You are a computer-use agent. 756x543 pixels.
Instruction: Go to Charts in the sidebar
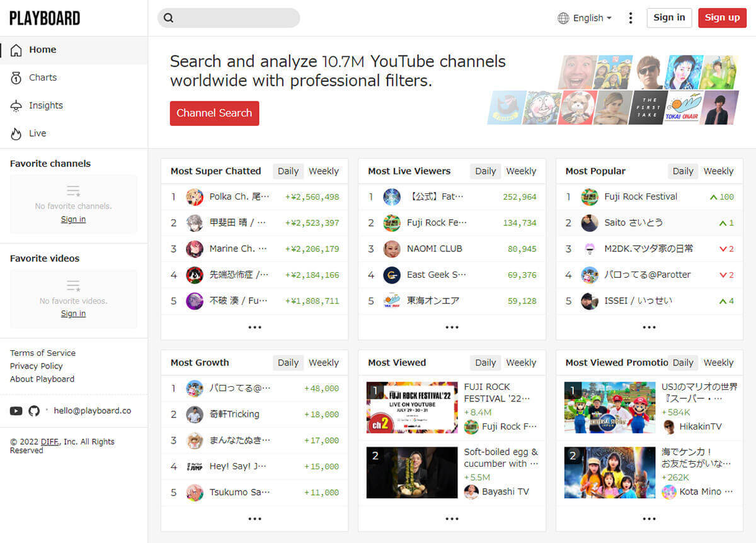[x=43, y=77]
